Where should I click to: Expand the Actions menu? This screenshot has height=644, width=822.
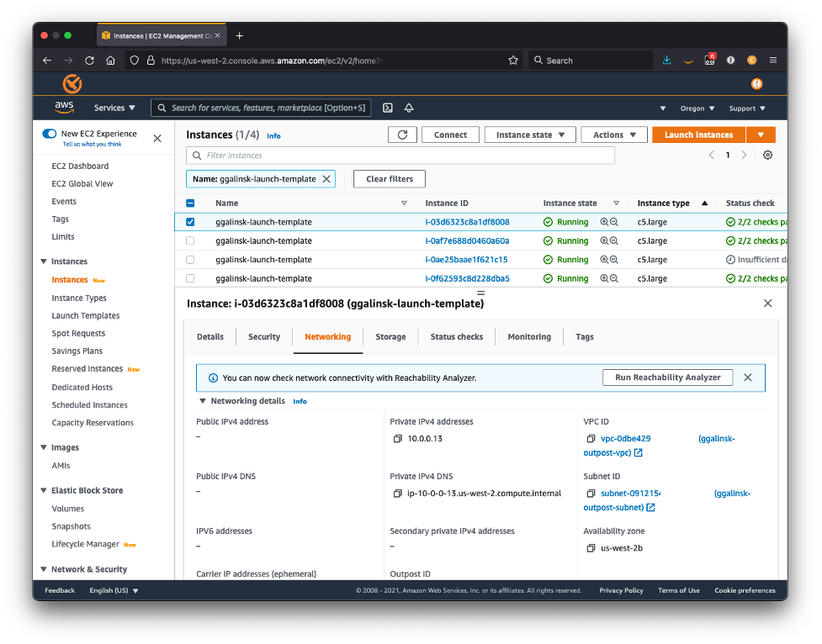pos(613,135)
